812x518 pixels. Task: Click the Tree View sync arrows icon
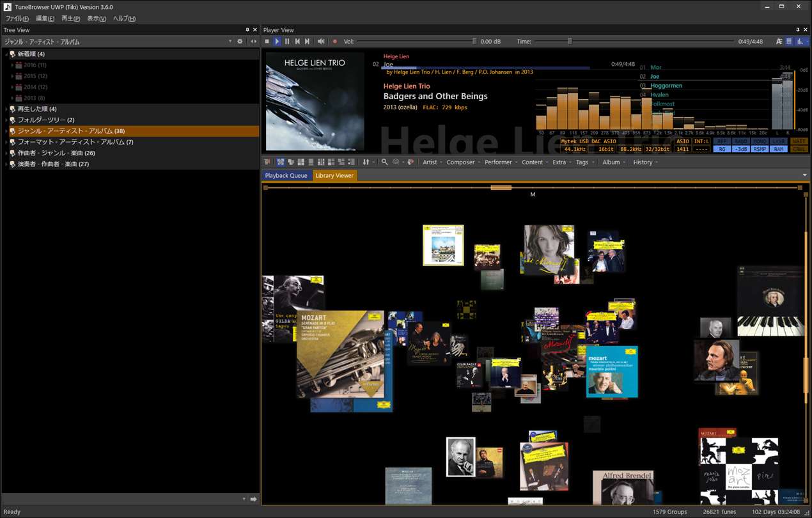[x=253, y=42]
